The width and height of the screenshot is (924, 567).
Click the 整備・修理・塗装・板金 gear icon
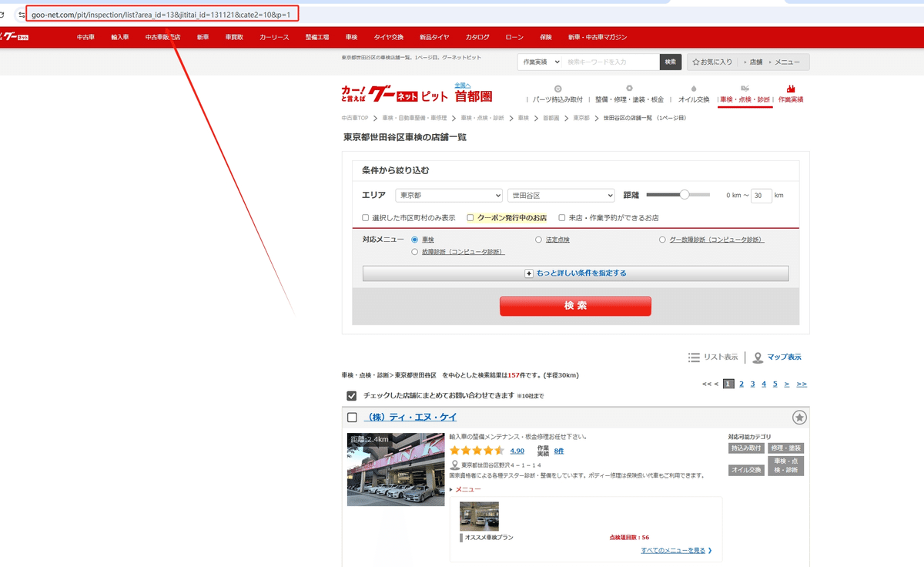(x=629, y=89)
